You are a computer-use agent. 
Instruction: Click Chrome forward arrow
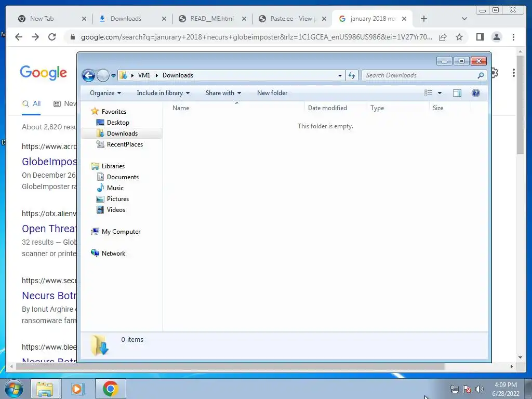click(x=35, y=37)
